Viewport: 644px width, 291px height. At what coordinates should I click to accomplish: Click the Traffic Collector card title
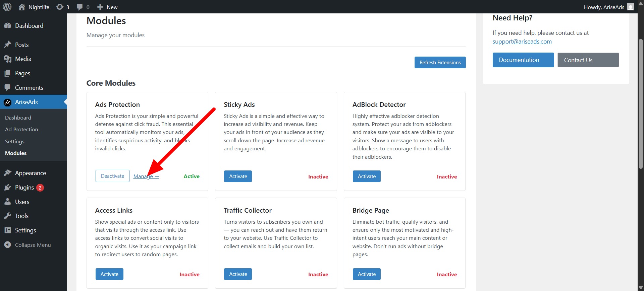coord(248,210)
